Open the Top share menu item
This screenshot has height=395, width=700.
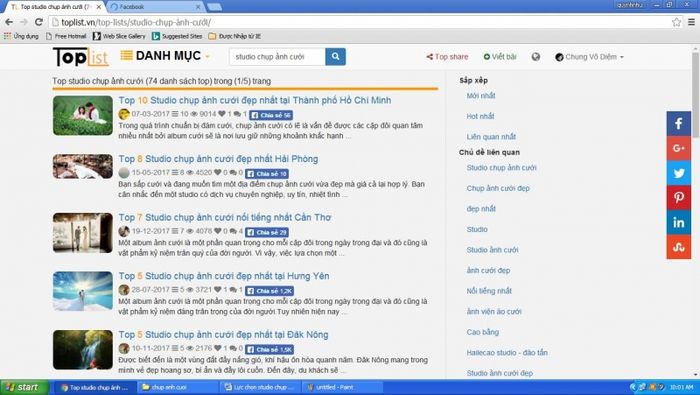pyautogui.click(x=447, y=57)
